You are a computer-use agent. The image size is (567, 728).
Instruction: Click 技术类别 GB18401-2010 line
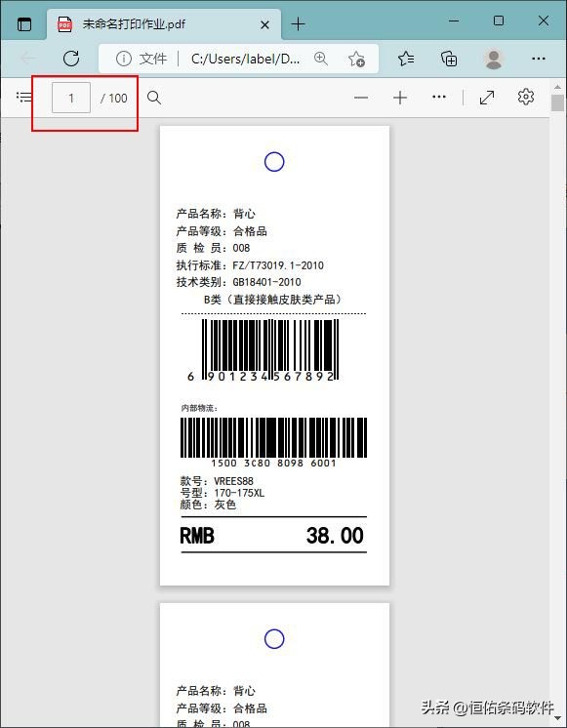pos(239,282)
